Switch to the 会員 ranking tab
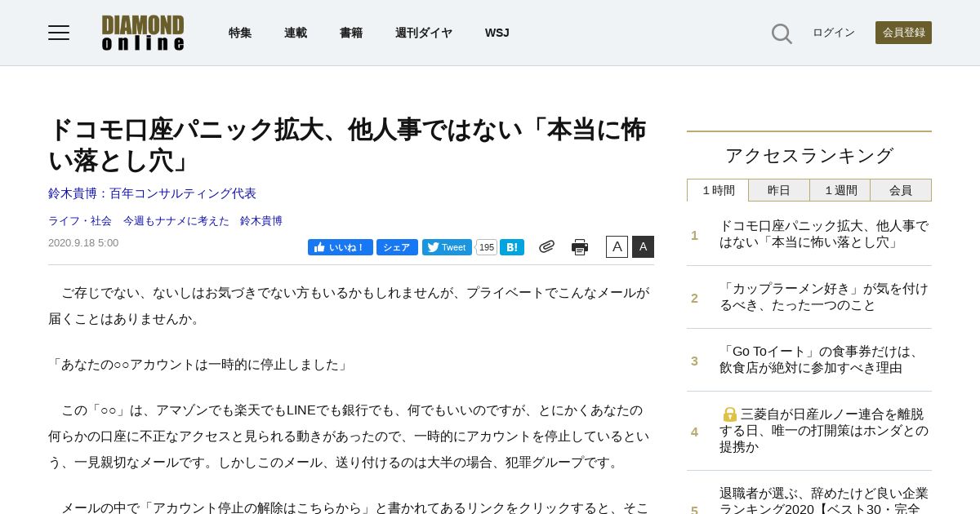Image resolution: width=980 pixels, height=514 pixels. click(901, 190)
